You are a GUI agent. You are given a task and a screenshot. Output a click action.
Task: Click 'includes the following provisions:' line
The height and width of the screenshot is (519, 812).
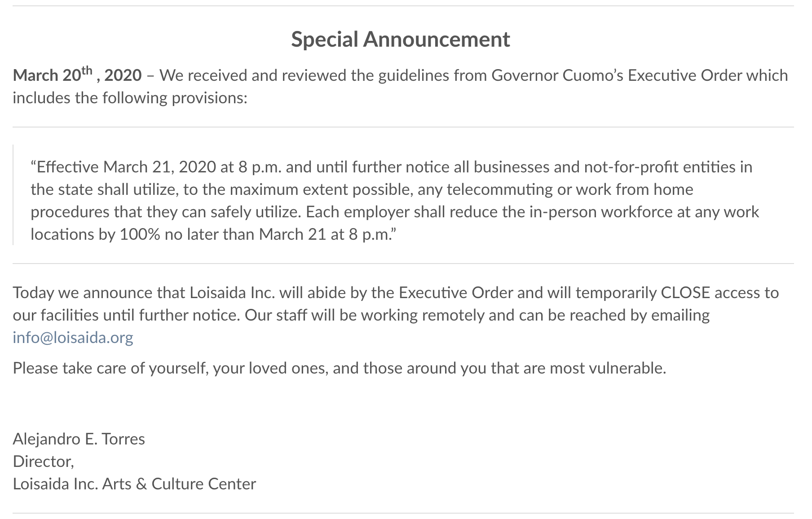[x=130, y=97]
